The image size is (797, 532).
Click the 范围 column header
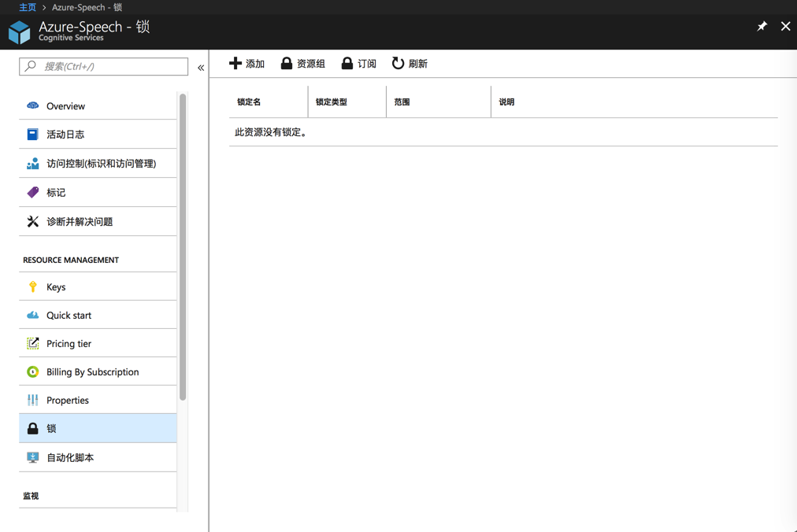[x=402, y=102]
